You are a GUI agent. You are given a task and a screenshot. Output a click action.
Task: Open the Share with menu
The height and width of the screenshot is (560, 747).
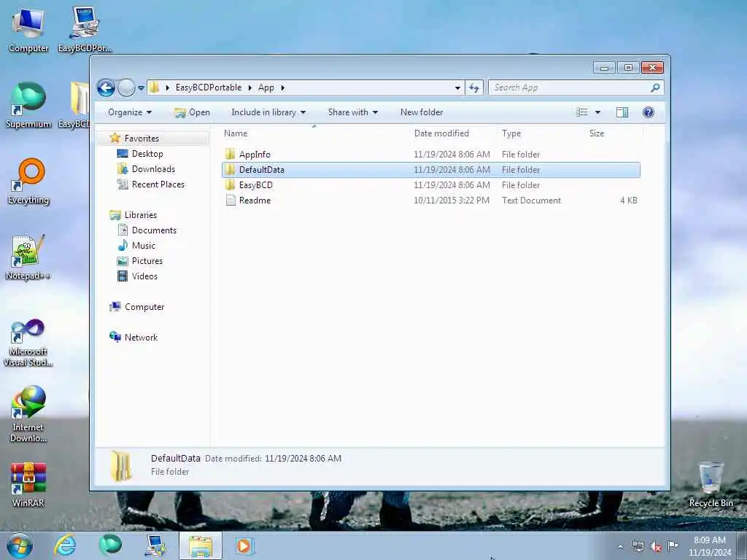[352, 112]
